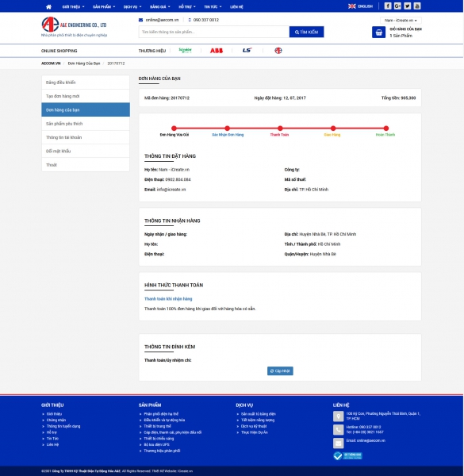Click the A&E Engineering logo
464x476 pixels.
74,25
